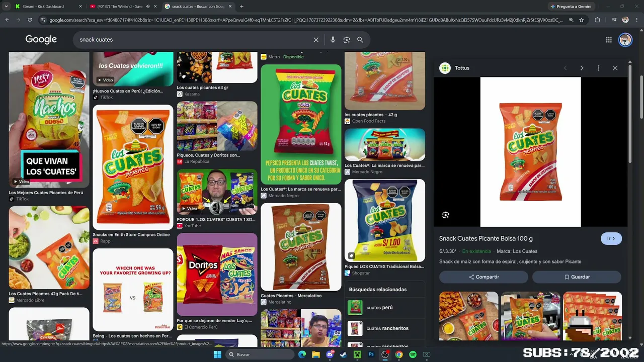644x362 pixels.
Task: Open more options in Tottus panel
Action: 598,68
